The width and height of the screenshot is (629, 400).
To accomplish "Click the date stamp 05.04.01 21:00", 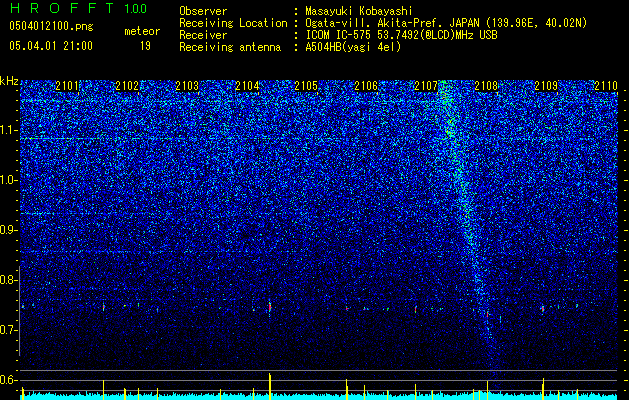I will point(51,46).
